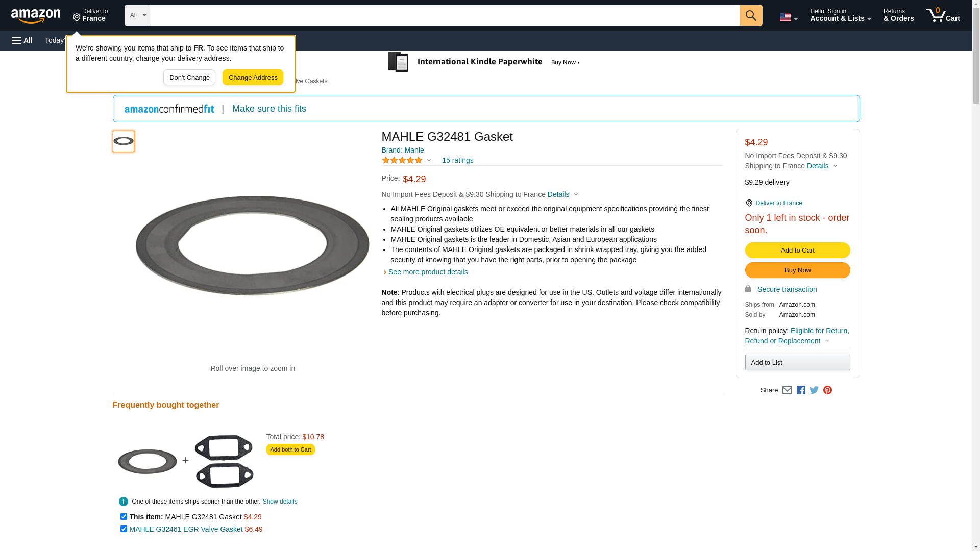This screenshot has width=980, height=551.
Task: Open the language flag selector dropdown
Action: (788, 18)
